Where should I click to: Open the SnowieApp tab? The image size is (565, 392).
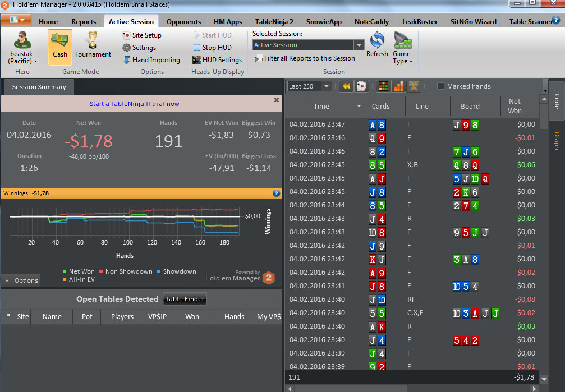click(324, 22)
